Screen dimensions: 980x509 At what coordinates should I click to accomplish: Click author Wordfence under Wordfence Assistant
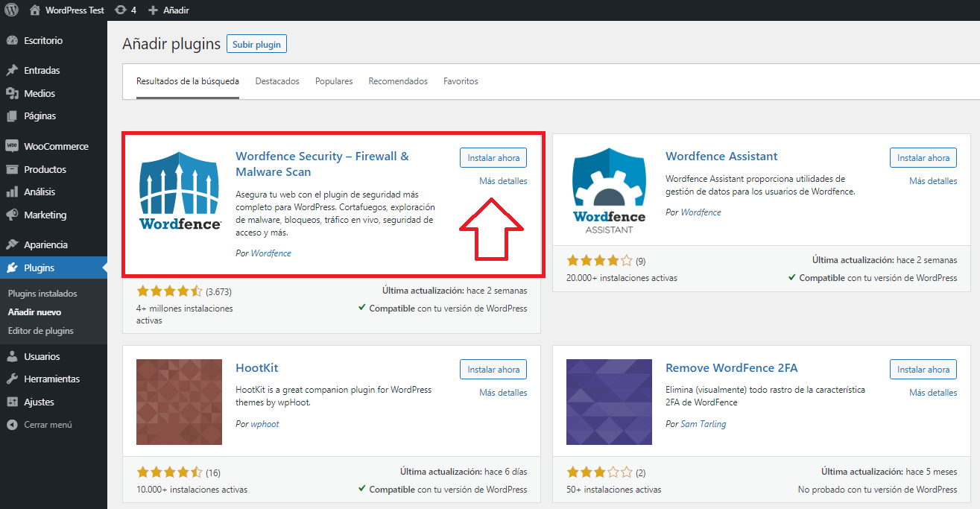[x=701, y=212]
